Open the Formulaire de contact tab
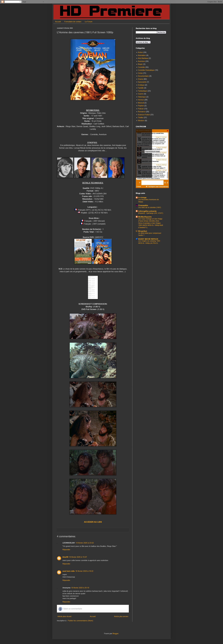 [x=73, y=22]
